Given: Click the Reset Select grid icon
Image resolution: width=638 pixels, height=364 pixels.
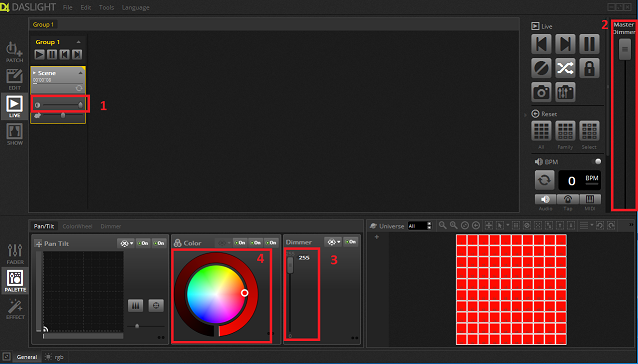Looking at the screenshot, I should [589, 131].
